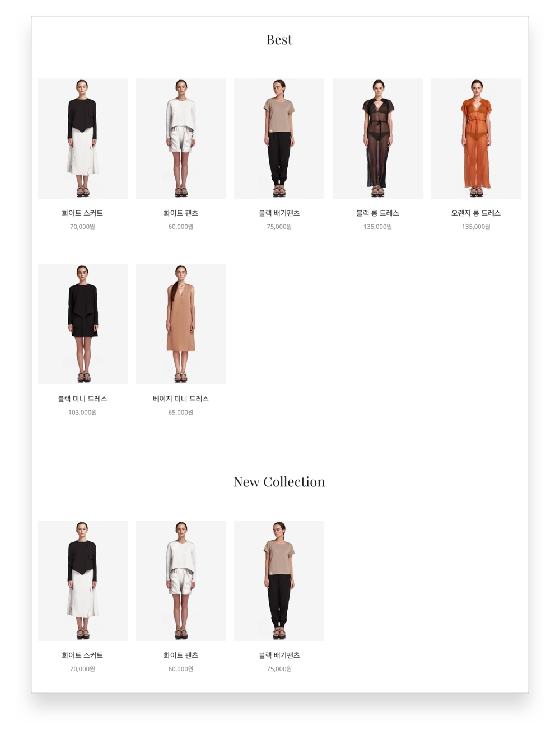
Task: Select the New Collection section heading
Action: 279,482
